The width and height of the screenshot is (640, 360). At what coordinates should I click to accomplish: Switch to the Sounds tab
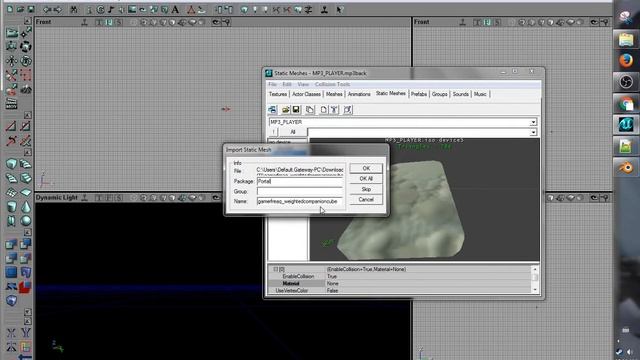coord(460,94)
